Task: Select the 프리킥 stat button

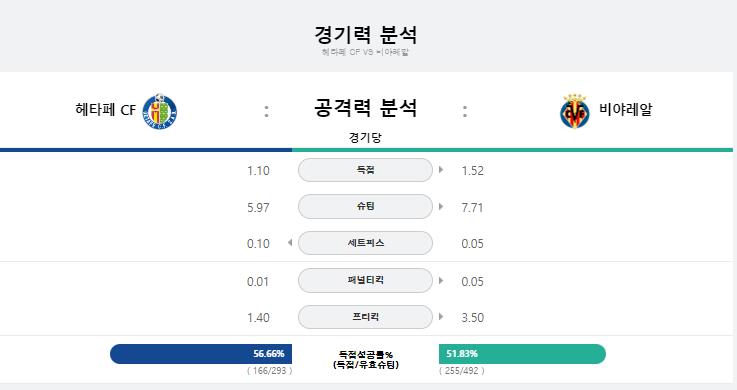Action: pos(365,317)
